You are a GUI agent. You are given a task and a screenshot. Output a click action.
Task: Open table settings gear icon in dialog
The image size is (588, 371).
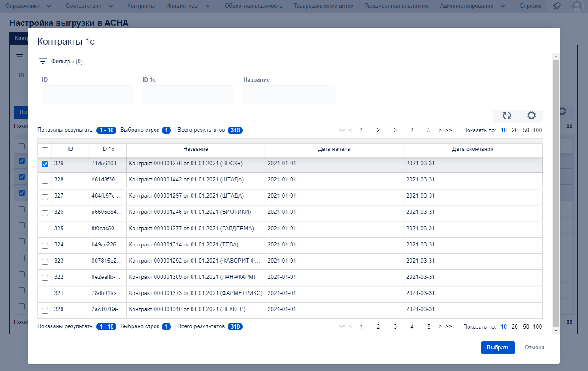[531, 116]
